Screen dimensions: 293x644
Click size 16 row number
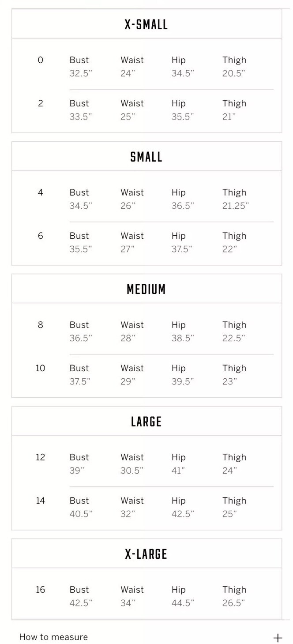[40, 590]
